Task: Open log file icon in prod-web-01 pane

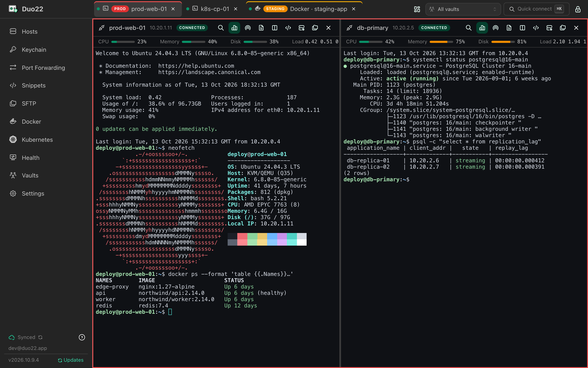Action: 261,28
